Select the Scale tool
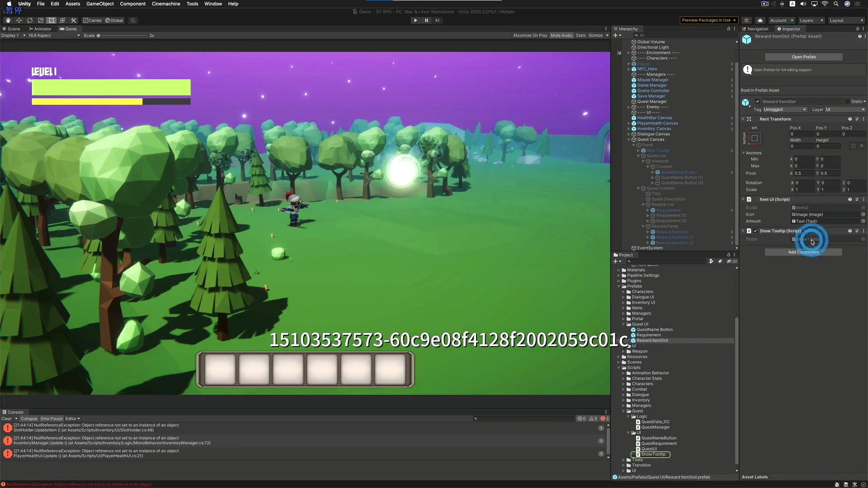The height and width of the screenshot is (488, 868). pos(41,20)
